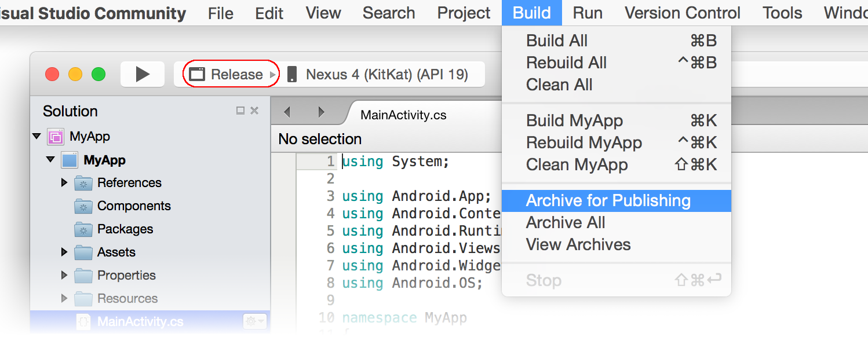Toggle the Solution pad auto-hide icon
The height and width of the screenshot is (337, 868).
click(x=240, y=111)
